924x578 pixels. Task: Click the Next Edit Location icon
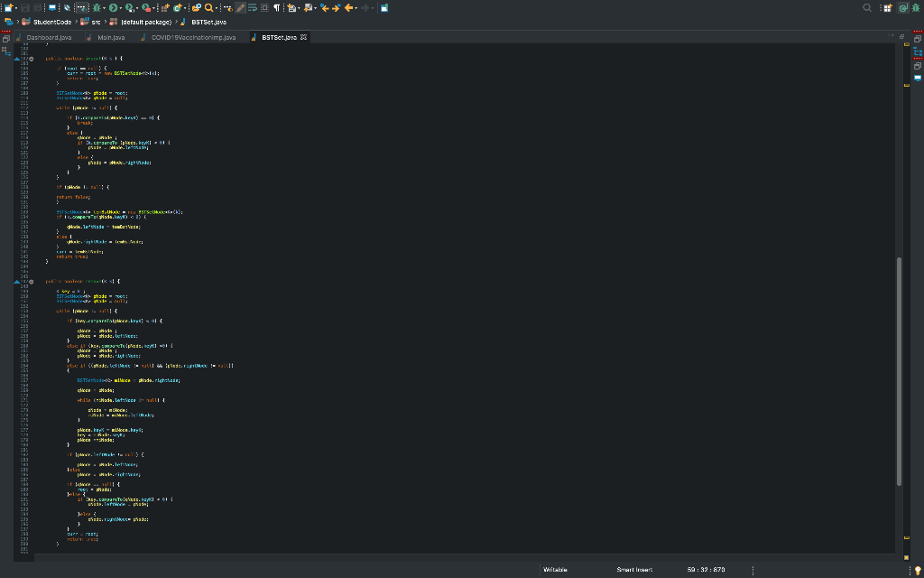pyautogui.click(x=336, y=7)
